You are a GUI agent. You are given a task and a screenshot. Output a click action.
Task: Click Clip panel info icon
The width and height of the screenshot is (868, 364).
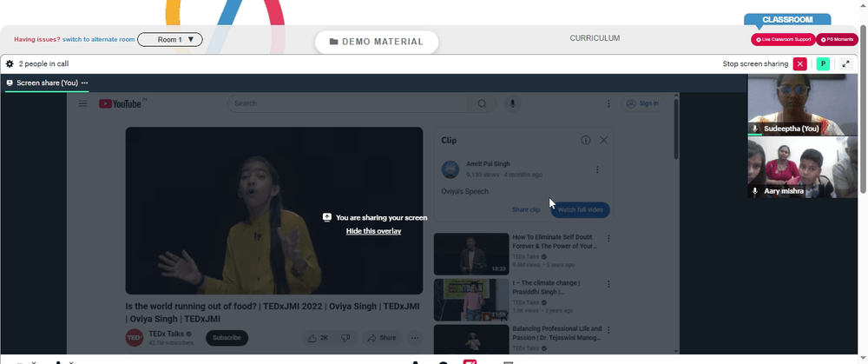586,140
